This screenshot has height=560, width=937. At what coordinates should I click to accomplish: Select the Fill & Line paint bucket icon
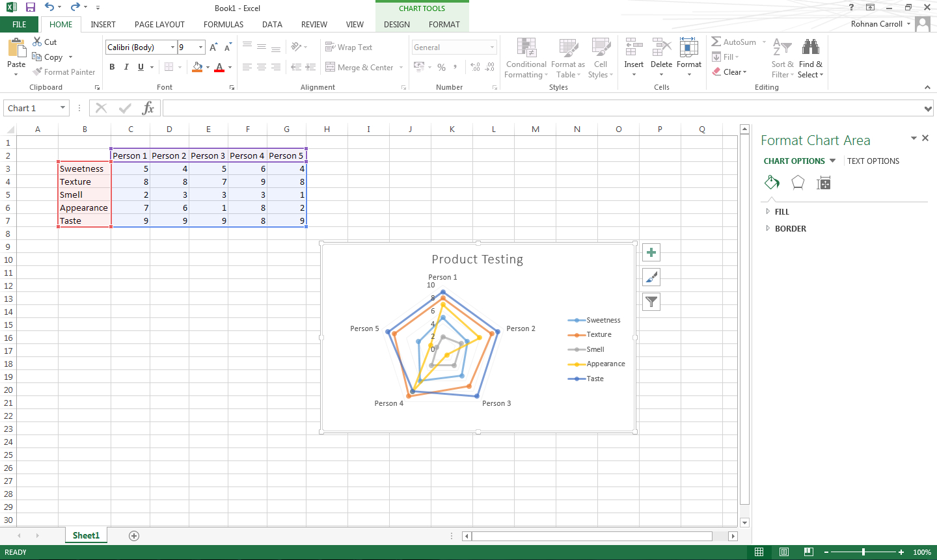pos(772,183)
